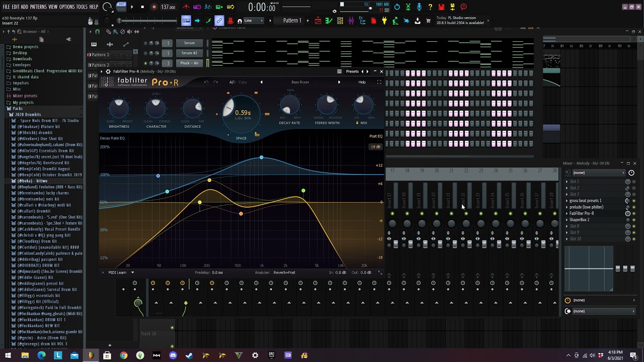Open the PATTERNS menu

(x=38, y=7)
